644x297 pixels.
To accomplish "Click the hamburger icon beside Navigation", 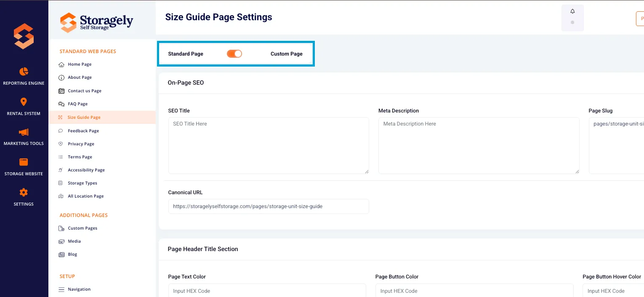I will coord(61,289).
